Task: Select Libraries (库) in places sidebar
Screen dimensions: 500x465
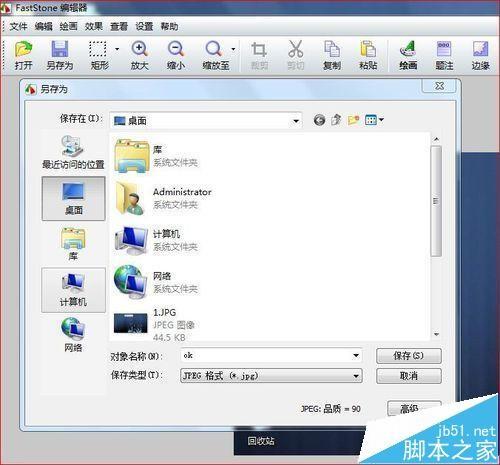Action: (x=73, y=244)
